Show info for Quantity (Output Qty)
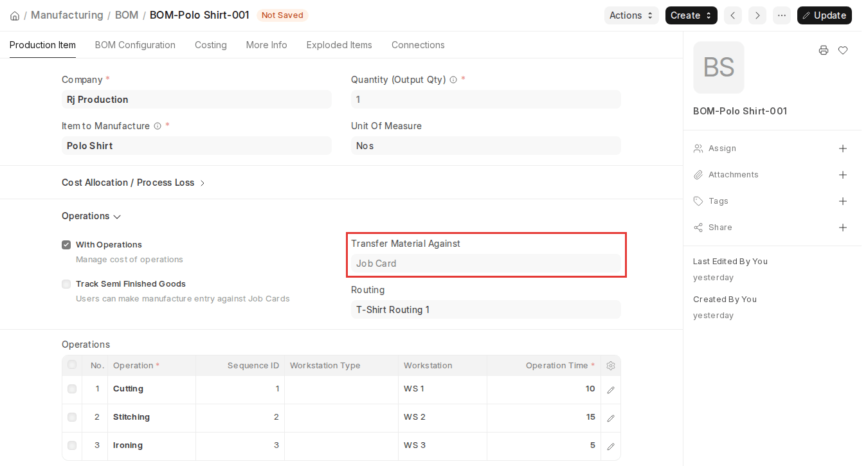The width and height of the screenshot is (868, 466). [x=453, y=80]
